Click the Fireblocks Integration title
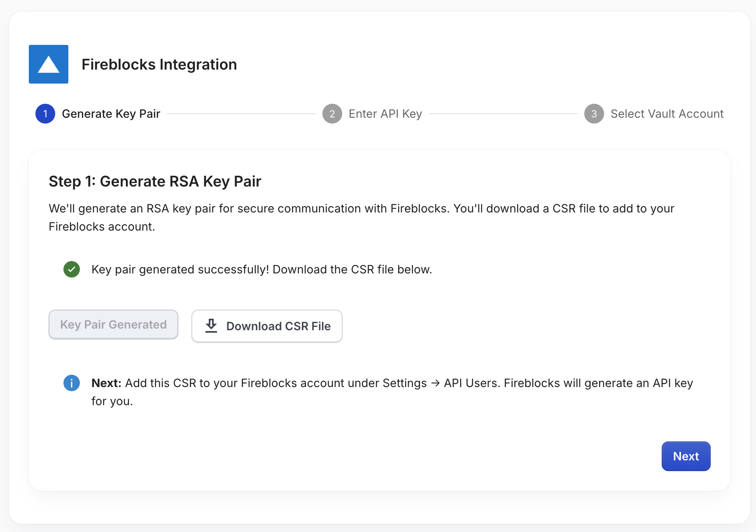This screenshot has width=756, height=532. [x=159, y=64]
